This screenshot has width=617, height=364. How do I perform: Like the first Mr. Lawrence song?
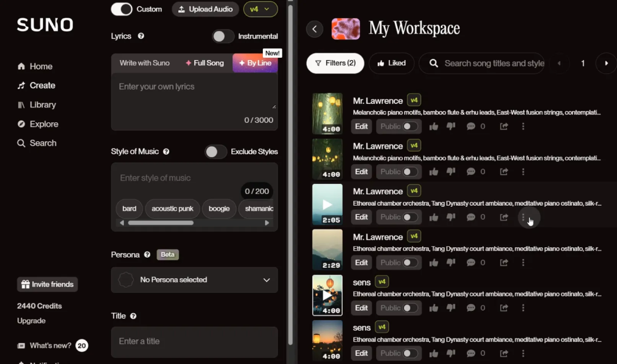[434, 126]
